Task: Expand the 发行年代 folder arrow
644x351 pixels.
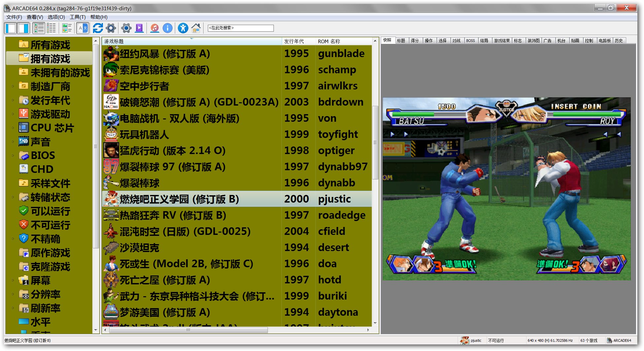Action: (13, 100)
